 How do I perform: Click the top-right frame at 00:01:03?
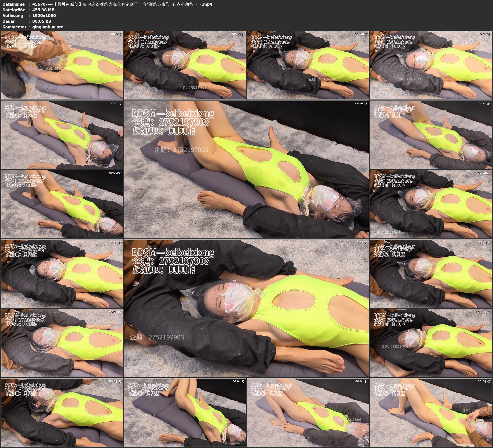[x=431, y=65]
